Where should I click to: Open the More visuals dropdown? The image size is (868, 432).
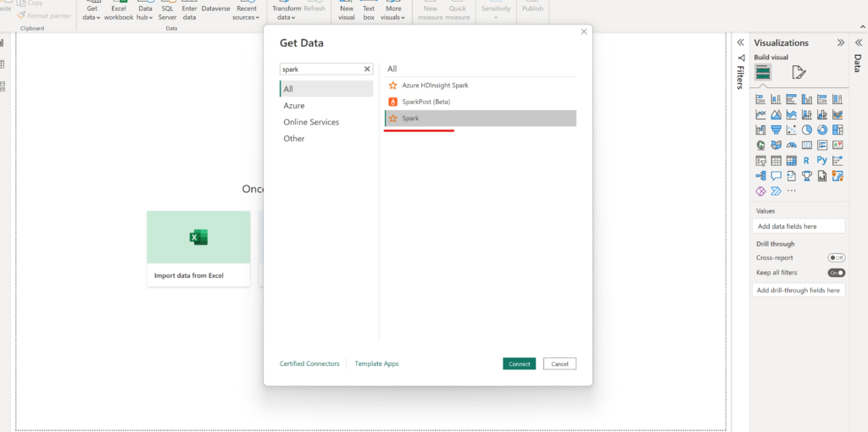click(393, 13)
